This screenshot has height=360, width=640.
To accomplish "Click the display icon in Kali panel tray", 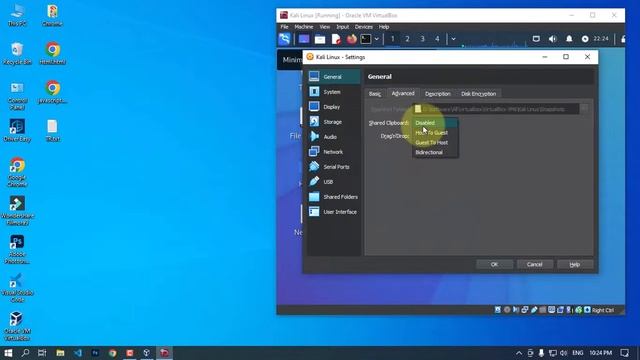I will click(x=536, y=39).
